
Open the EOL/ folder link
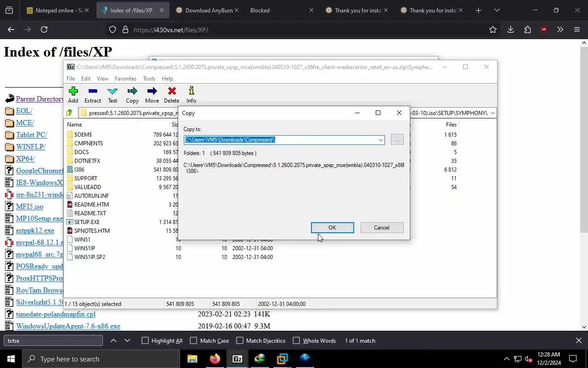point(24,111)
